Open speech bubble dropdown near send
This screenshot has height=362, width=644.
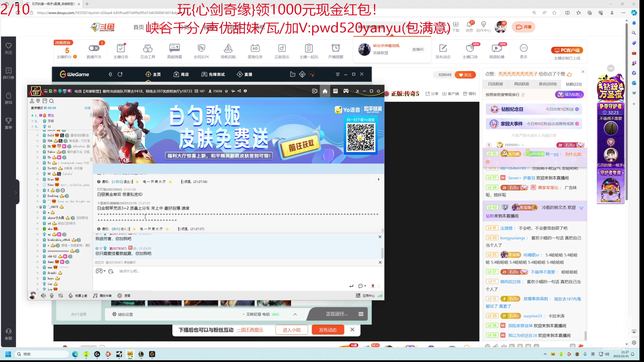click(x=362, y=286)
